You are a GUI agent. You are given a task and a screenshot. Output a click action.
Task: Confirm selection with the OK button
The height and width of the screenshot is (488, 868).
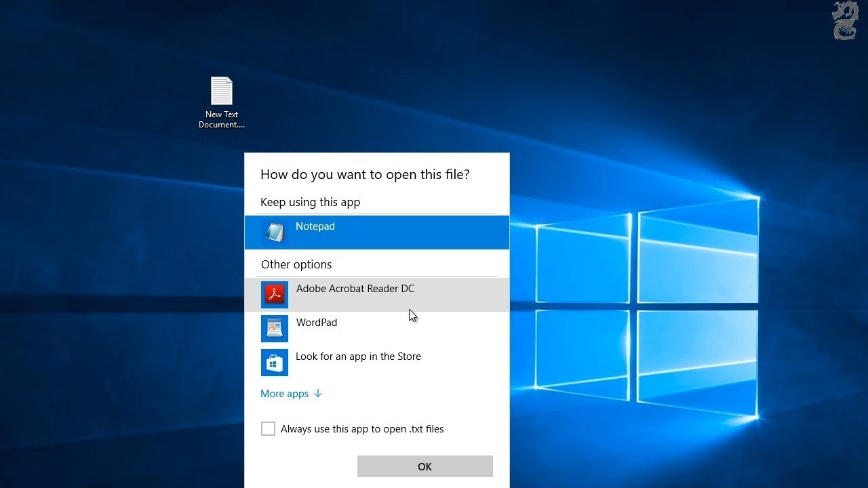pyautogui.click(x=425, y=466)
